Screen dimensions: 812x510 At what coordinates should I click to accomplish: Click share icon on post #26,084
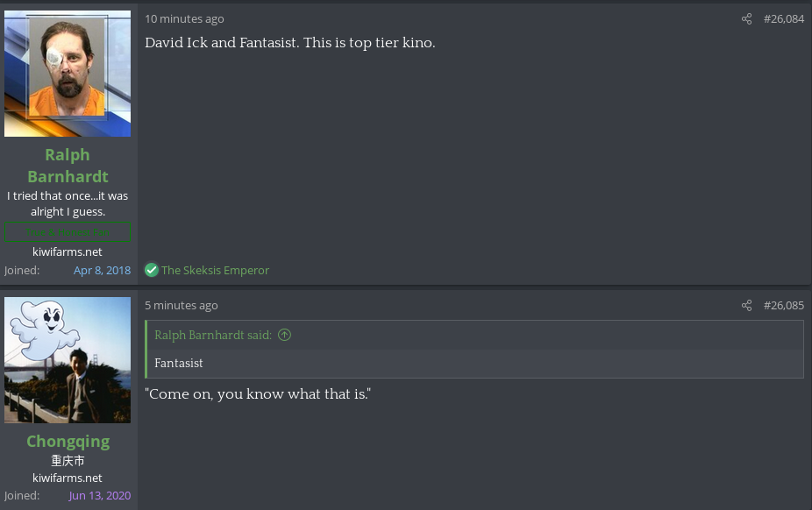click(746, 19)
